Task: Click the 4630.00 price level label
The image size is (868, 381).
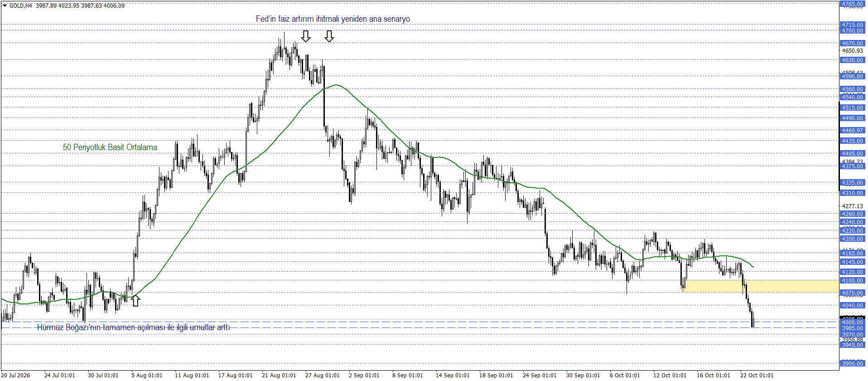Action: (x=853, y=60)
